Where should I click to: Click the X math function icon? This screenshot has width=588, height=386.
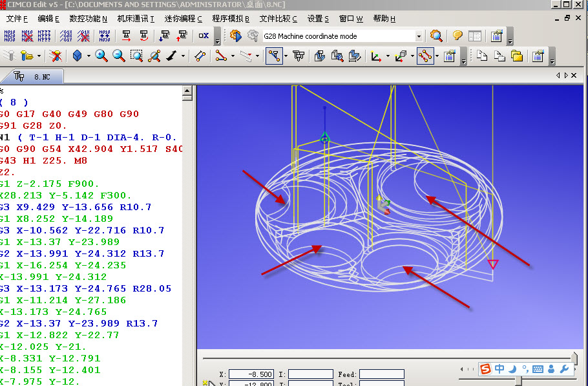[x=204, y=36]
